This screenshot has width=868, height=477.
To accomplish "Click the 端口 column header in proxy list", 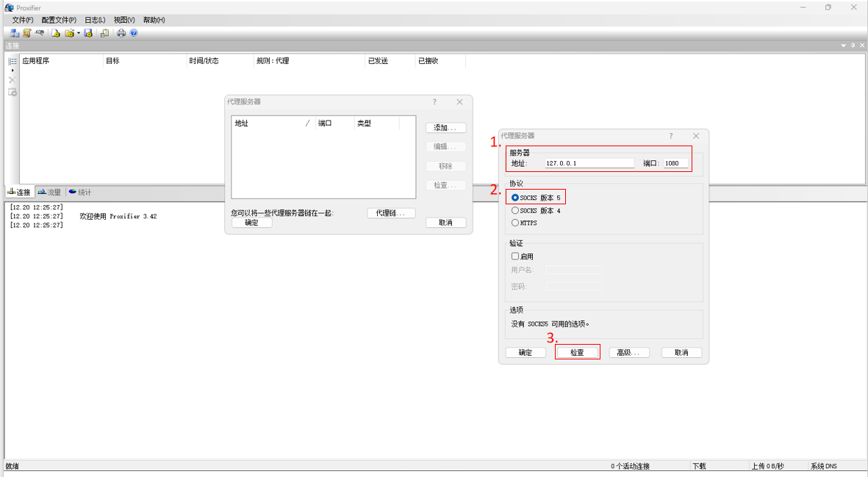I will (334, 123).
